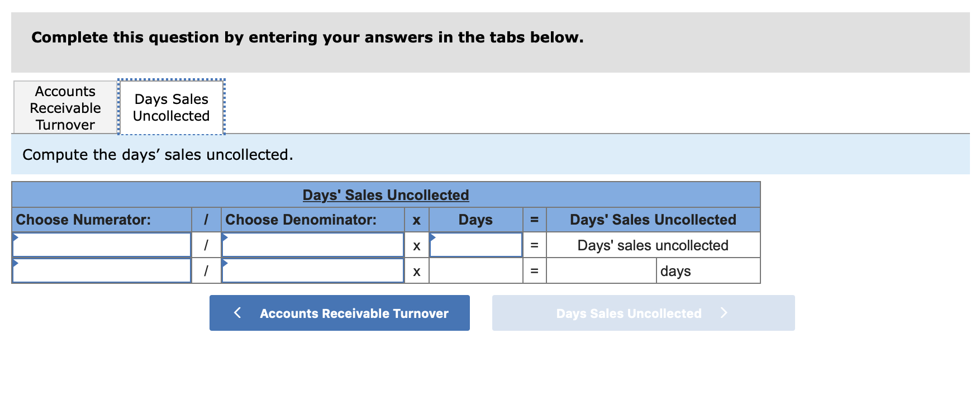The image size is (980, 409).
Task: Click the answer cell beside the days label
Action: click(601, 270)
